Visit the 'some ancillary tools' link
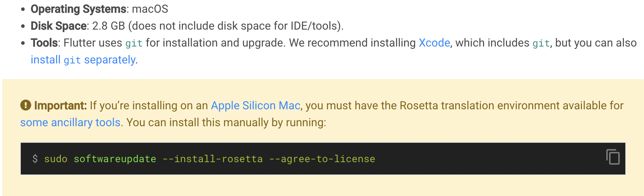The width and height of the screenshot is (644, 196). (70, 122)
